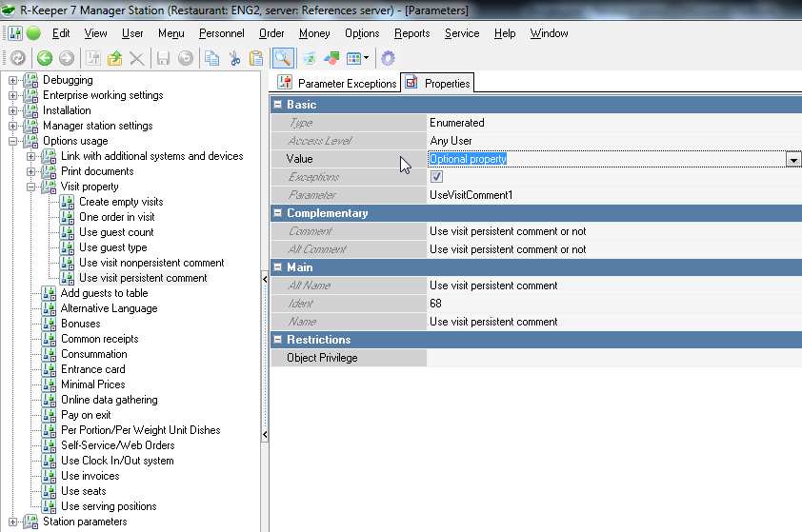Click the copy toolbar icon
The image size is (802, 532).
pos(211,58)
